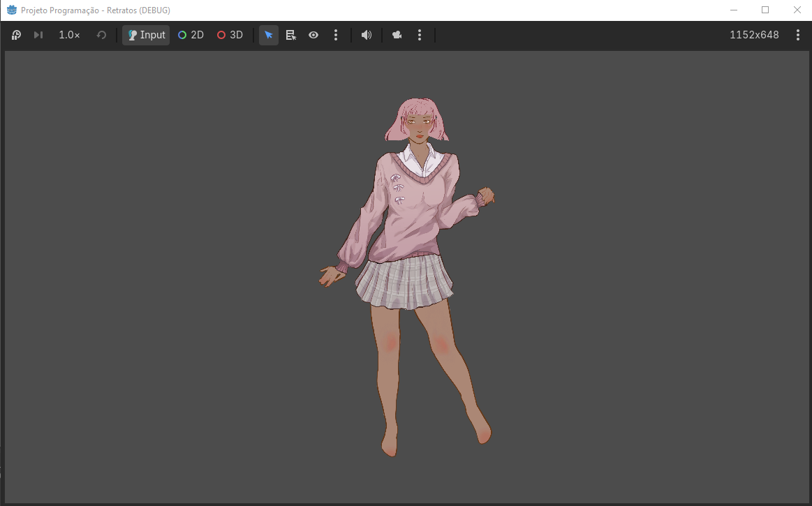
Task: Click the 1152x648 window size label
Action: tap(754, 35)
